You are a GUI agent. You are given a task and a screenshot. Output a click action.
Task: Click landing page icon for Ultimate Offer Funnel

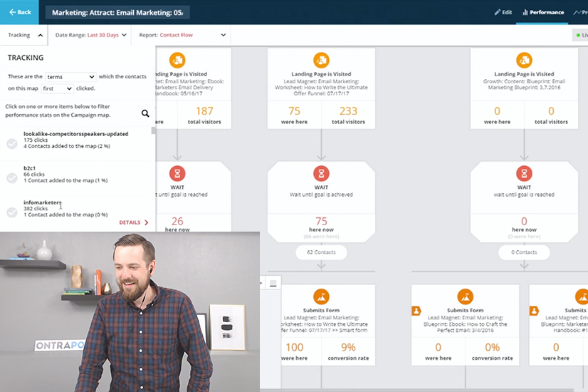[321, 60]
